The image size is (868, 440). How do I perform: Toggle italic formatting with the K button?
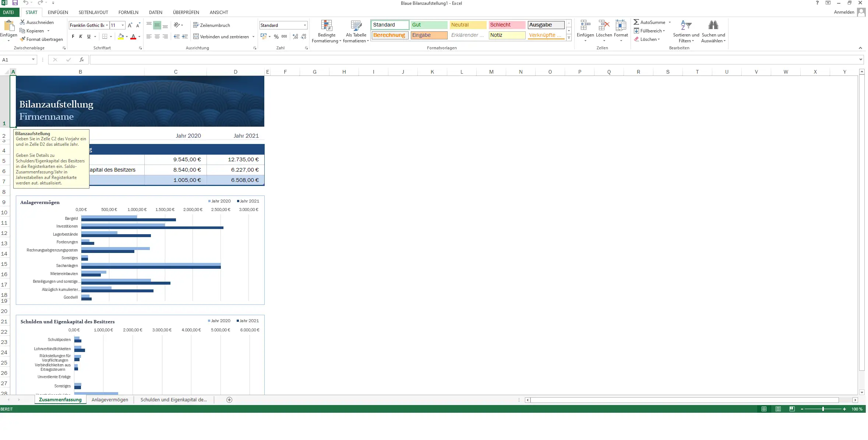click(x=81, y=36)
